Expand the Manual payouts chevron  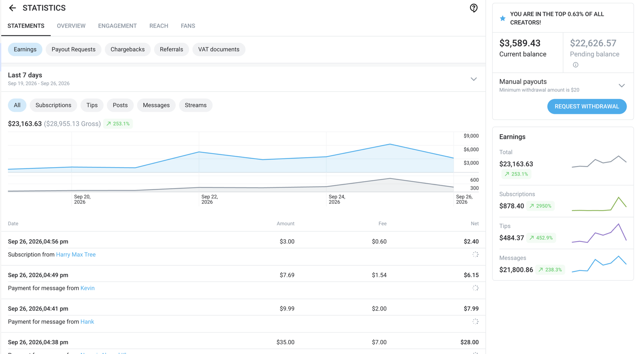click(622, 85)
